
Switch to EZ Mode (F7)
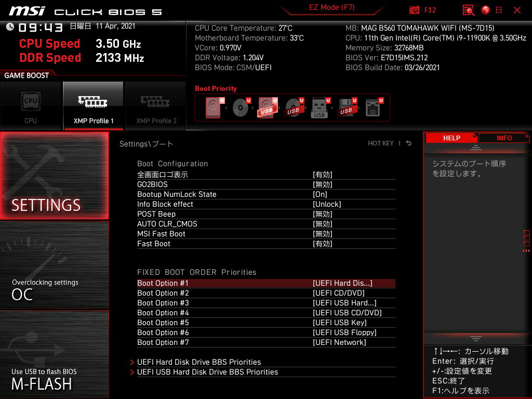click(331, 7)
